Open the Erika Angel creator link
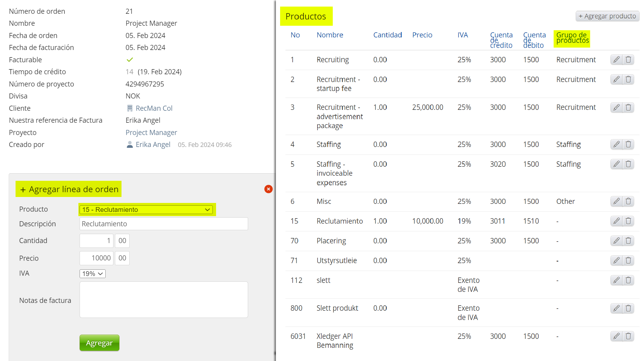This screenshot has width=644, height=361. tap(153, 145)
